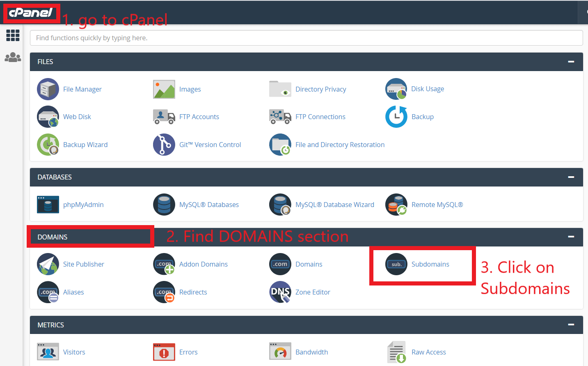Click the DOMAINS section heading text
588x366 pixels.
pos(53,237)
